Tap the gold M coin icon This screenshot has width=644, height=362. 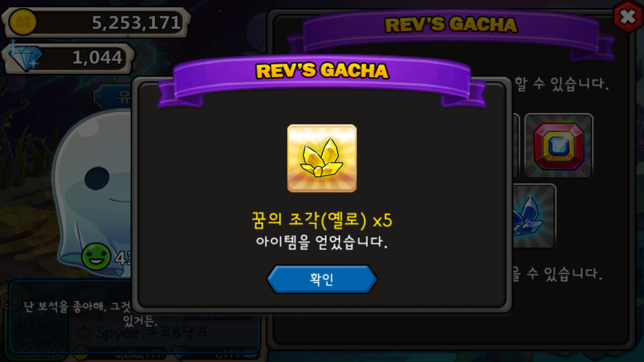click(22, 22)
